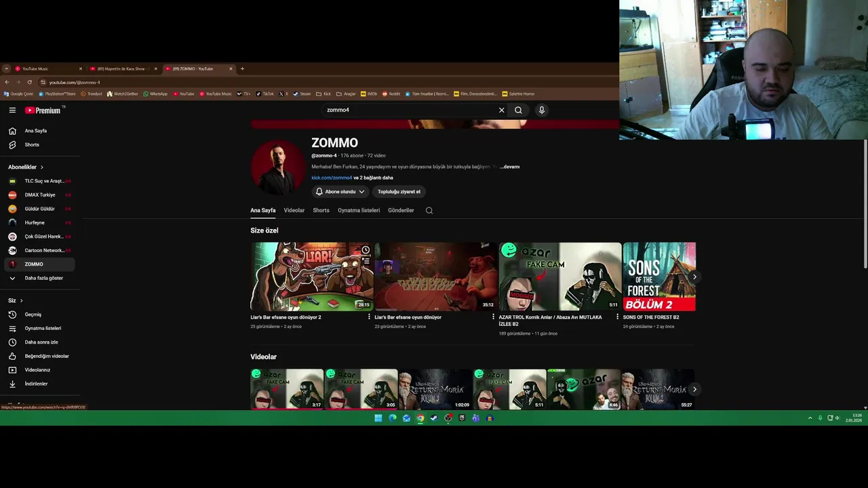Open SONS OF THE FOREST B2 title
Image resolution: width=868 pixels, height=488 pixels.
(651, 317)
